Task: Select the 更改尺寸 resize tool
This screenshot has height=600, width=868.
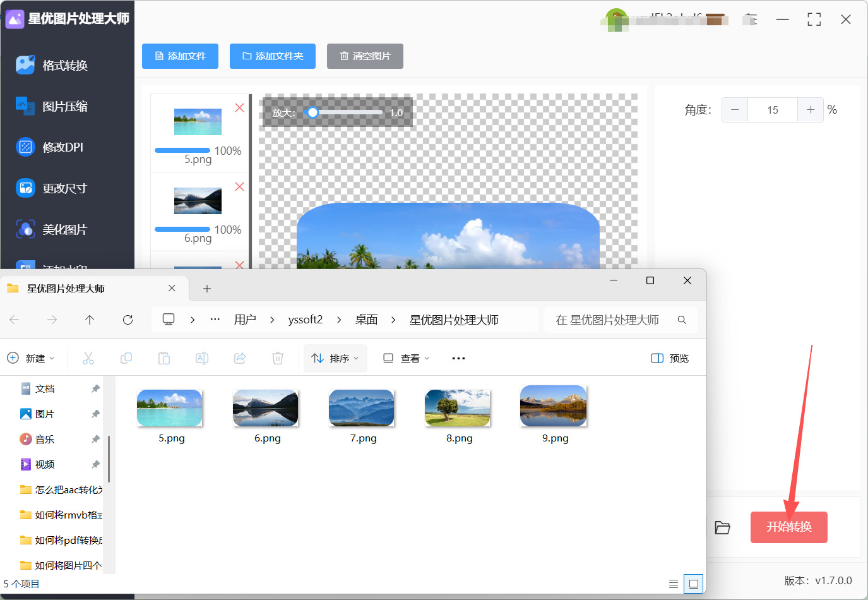Action: point(64,188)
